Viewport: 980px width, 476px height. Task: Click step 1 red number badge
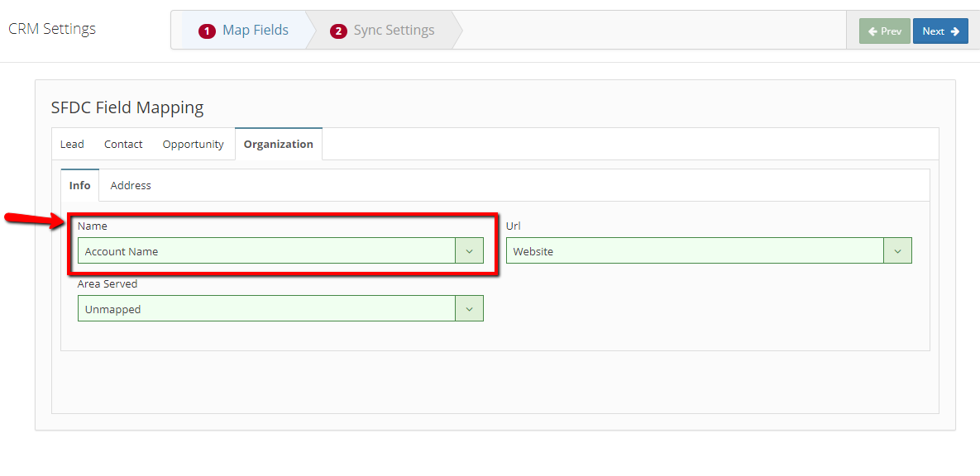point(207,31)
